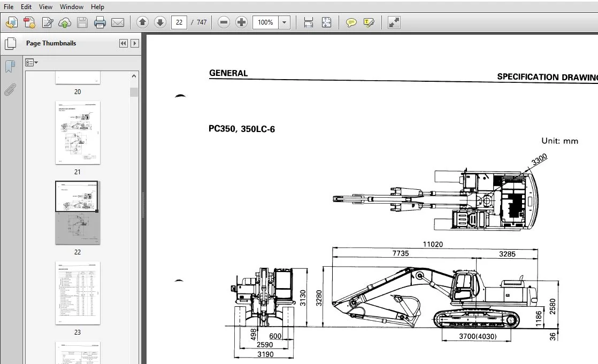Click the Email envelope icon
This screenshot has width=598, height=364.
point(118,22)
